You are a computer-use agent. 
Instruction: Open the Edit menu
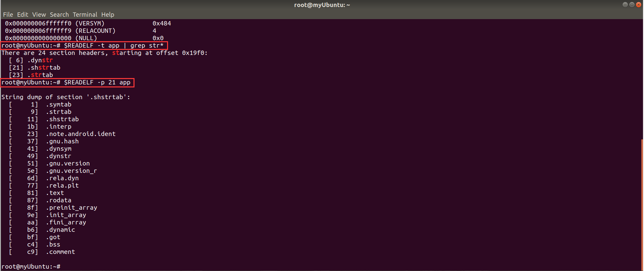click(22, 15)
